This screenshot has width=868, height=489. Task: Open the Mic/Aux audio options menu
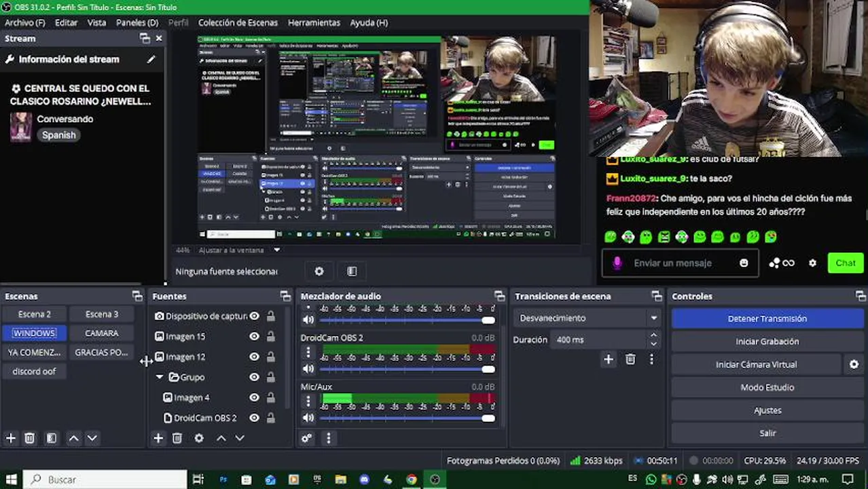coord(308,401)
